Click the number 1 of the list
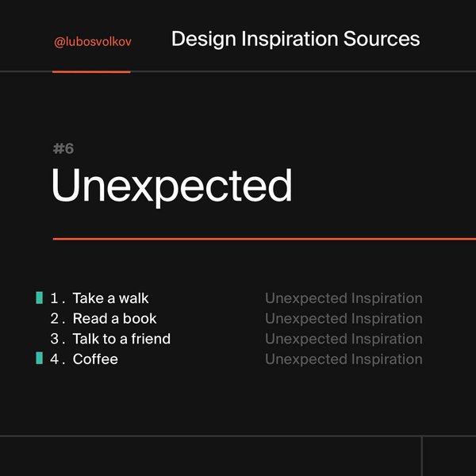The height and width of the screenshot is (476, 476). click(x=54, y=298)
